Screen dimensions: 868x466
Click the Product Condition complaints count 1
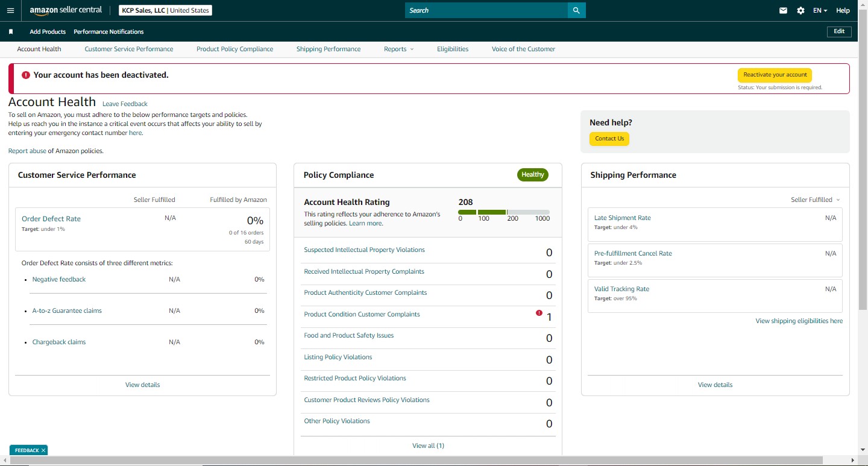[549, 316]
